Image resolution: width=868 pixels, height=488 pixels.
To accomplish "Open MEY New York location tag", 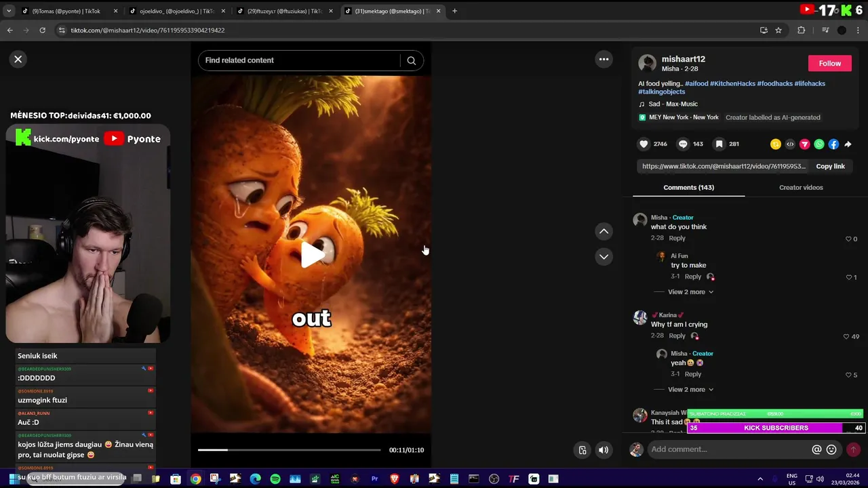I will [684, 117].
